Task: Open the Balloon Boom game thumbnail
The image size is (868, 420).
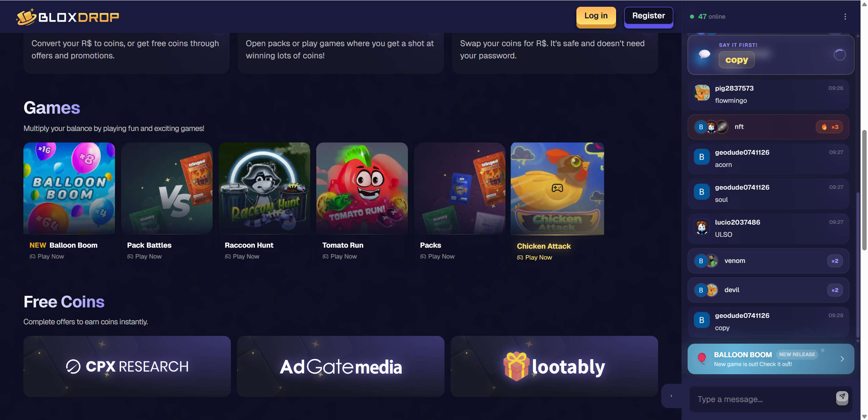Action: pyautogui.click(x=69, y=188)
